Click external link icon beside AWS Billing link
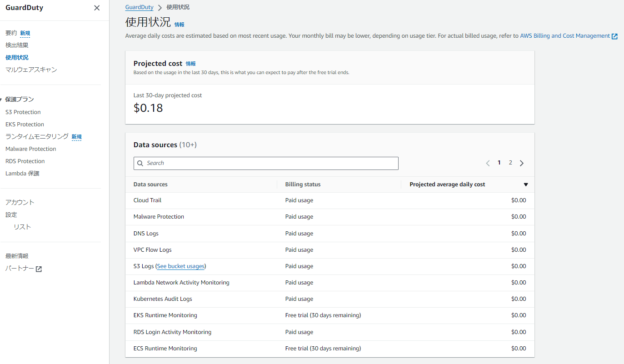Image resolution: width=624 pixels, height=364 pixels. coord(615,36)
